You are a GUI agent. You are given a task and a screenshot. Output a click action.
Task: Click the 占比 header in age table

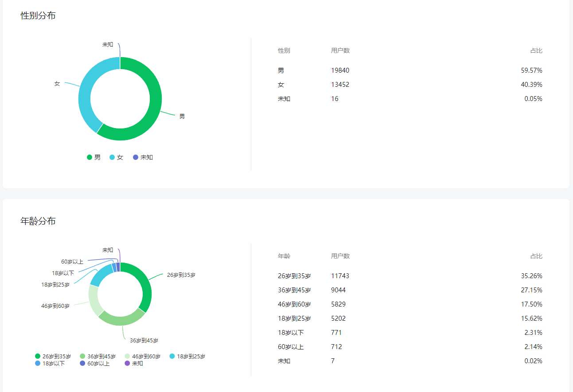click(x=536, y=256)
